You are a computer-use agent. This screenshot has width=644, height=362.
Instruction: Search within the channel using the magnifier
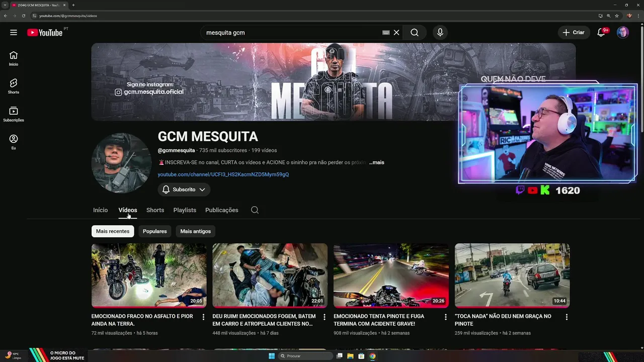pos(255,210)
